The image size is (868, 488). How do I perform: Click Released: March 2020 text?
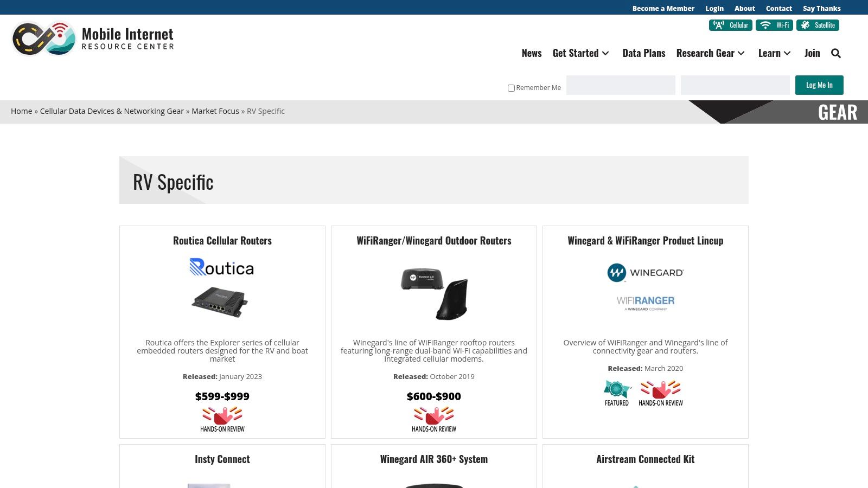[646, 368]
